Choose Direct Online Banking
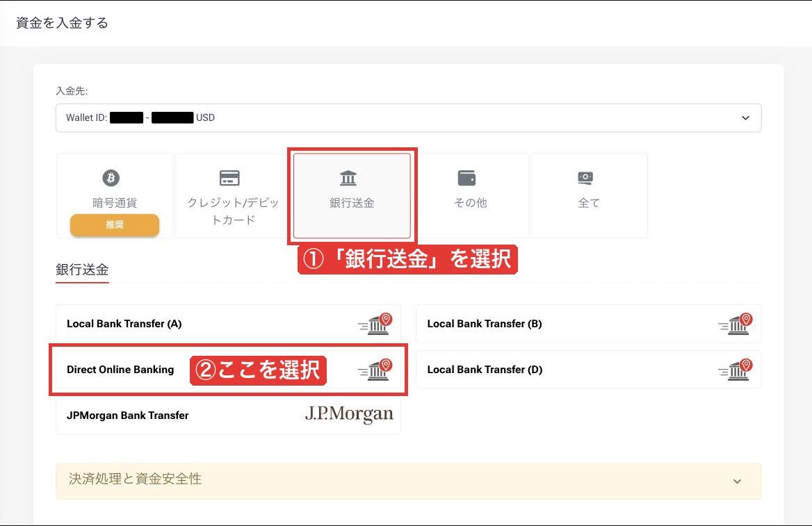The height and width of the screenshot is (526, 812). (x=228, y=370)
